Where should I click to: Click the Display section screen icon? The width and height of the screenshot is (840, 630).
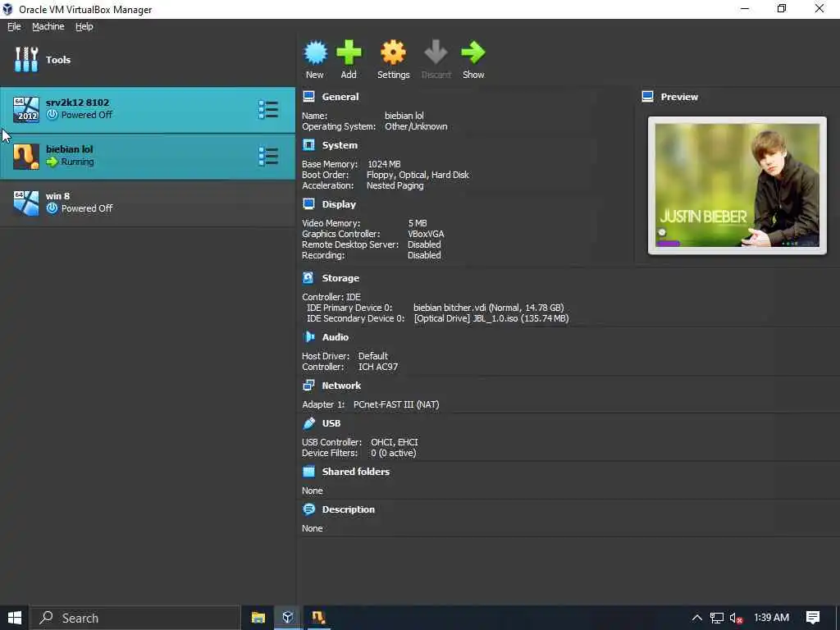pos(308,204)
